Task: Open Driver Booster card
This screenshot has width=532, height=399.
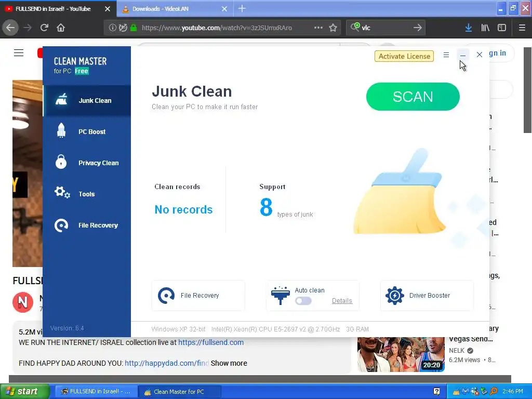Action: tap(427, 296)
